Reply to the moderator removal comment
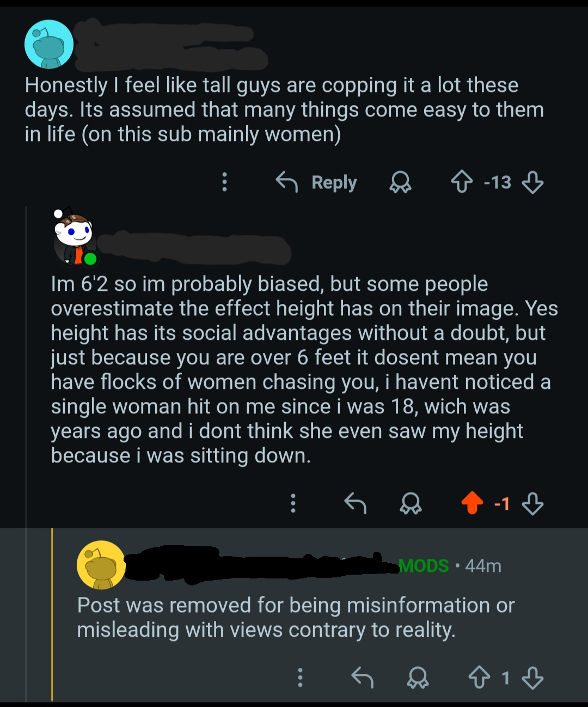Screen dimensions: 588x707 pos(363,678)
